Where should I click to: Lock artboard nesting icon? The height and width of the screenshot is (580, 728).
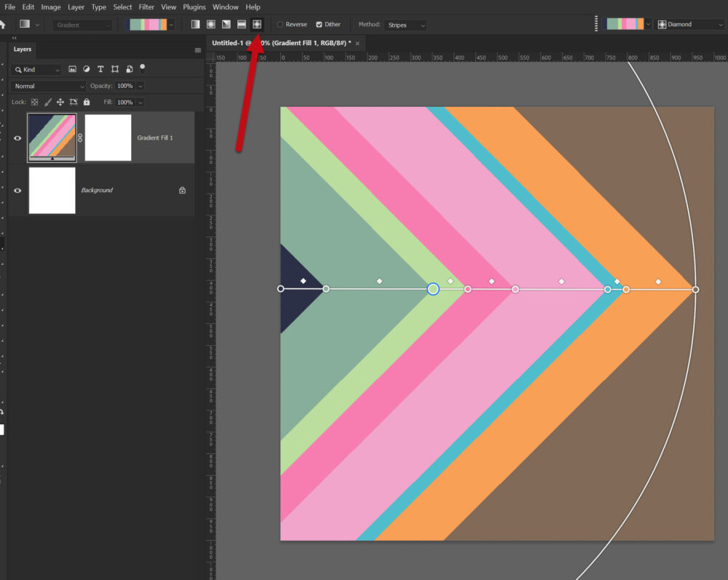[74, 102]
